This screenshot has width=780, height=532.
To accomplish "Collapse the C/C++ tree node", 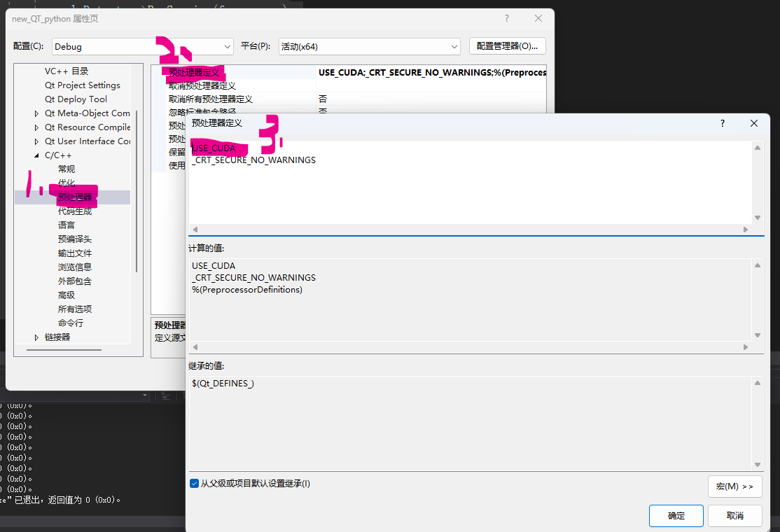I will 37,155.
